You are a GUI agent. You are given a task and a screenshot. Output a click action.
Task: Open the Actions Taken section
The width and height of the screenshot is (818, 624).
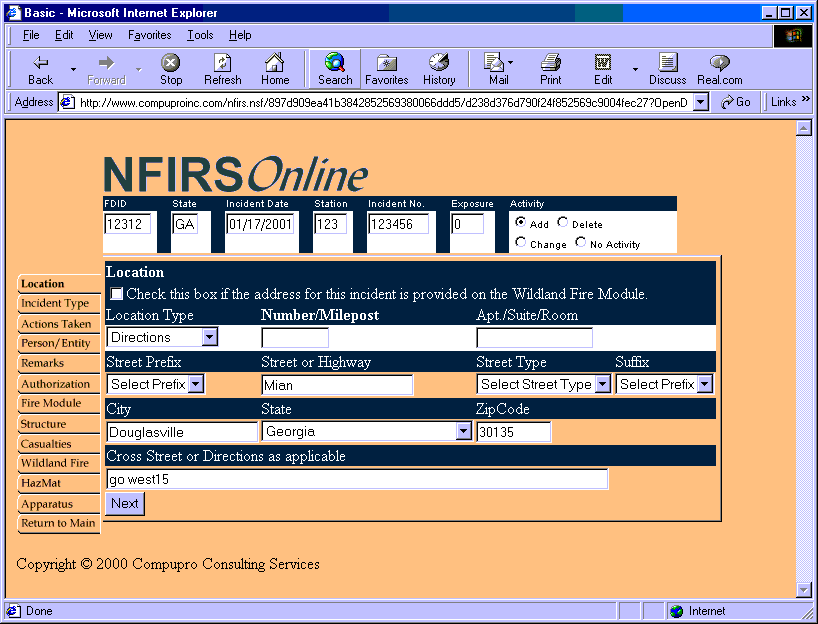point(56,323)
